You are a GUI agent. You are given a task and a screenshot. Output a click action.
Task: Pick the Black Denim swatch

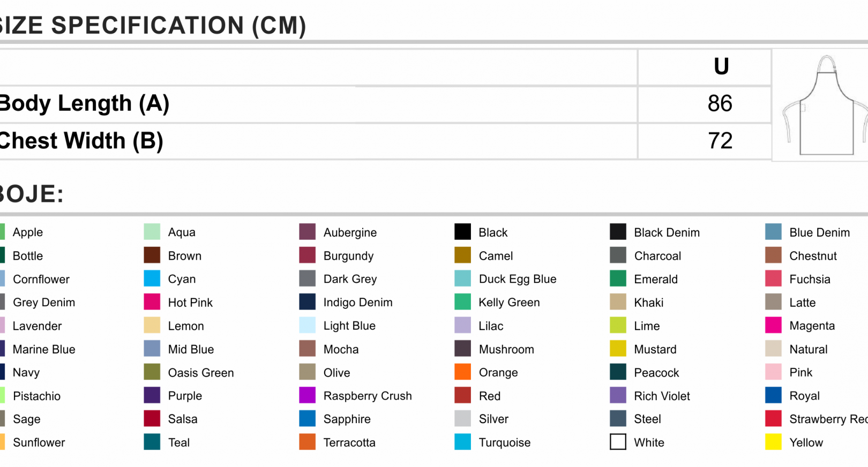618,232
